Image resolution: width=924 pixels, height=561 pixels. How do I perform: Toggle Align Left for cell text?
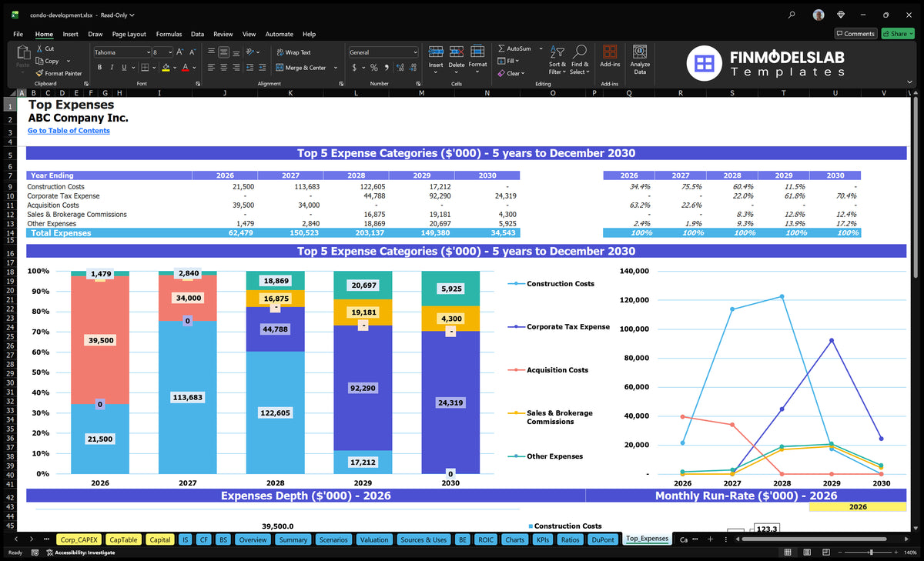212,68
